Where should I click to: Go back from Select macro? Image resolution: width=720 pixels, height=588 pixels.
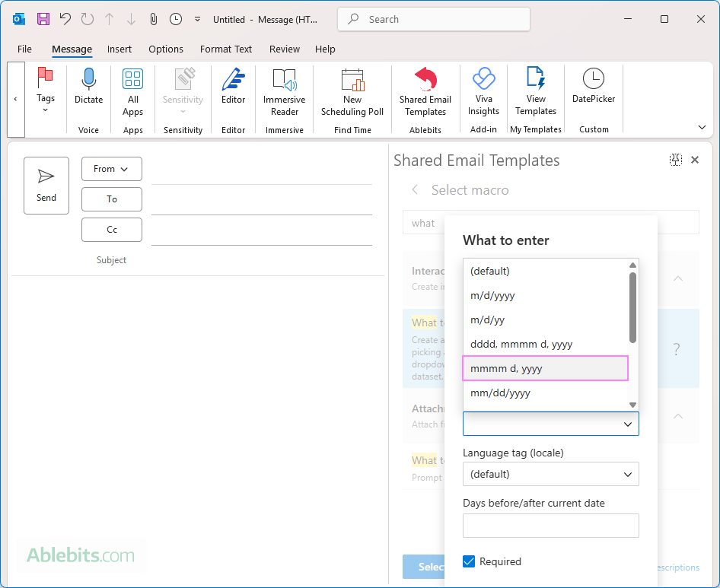[x=415, y=189]
